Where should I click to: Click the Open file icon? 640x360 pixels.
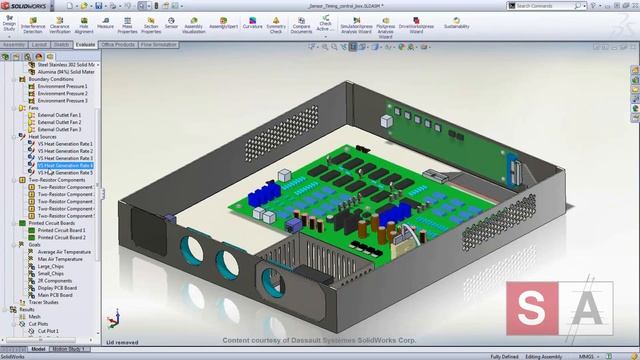[84, 6]
